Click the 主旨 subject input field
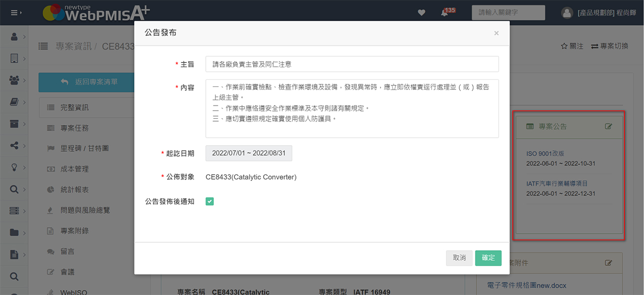This screenshot has height=295, width=644. click(x=352, y=64)
